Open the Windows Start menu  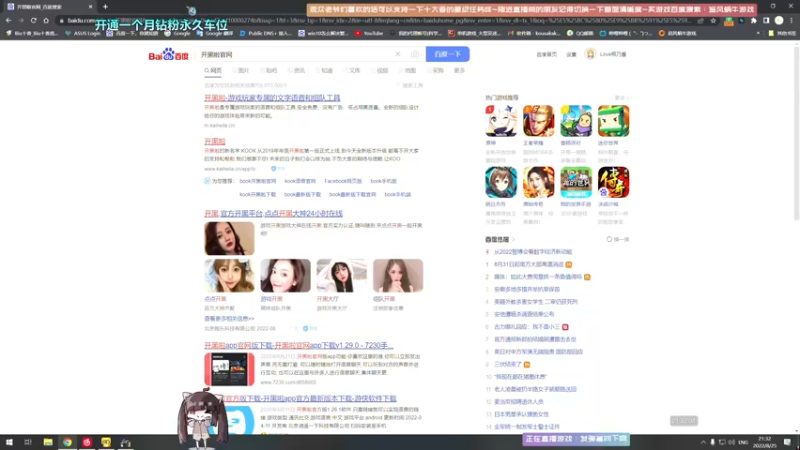9,442
